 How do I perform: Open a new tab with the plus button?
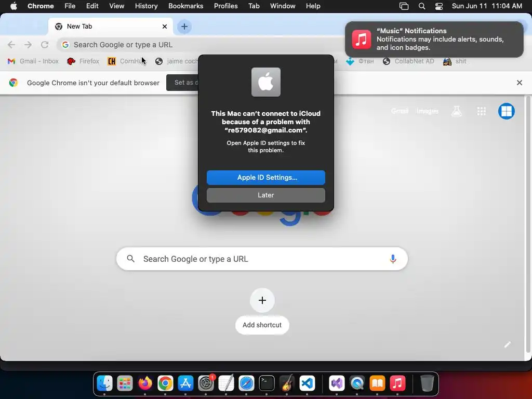click(x=184, y=26)
